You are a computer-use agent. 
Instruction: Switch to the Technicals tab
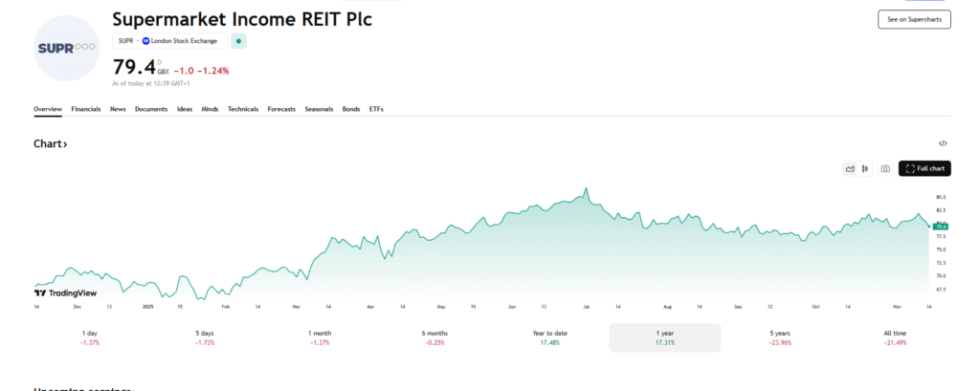pos(243,109)
